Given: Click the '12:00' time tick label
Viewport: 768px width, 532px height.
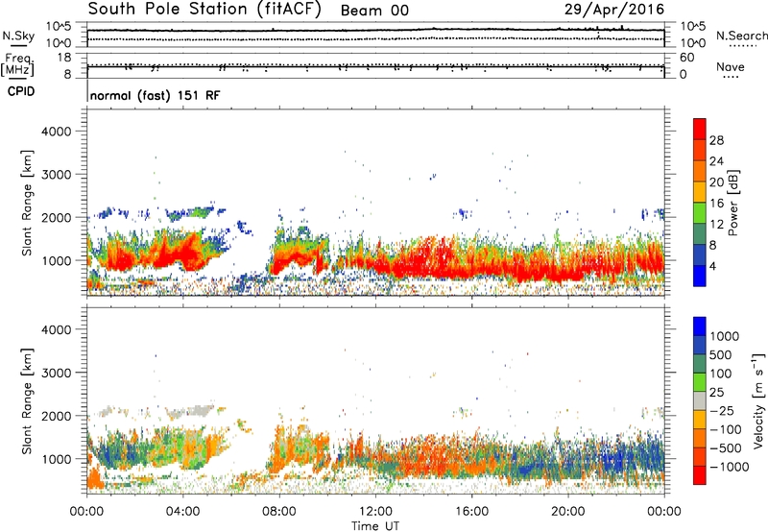Looking at the screenshot, I should (375, 512).
